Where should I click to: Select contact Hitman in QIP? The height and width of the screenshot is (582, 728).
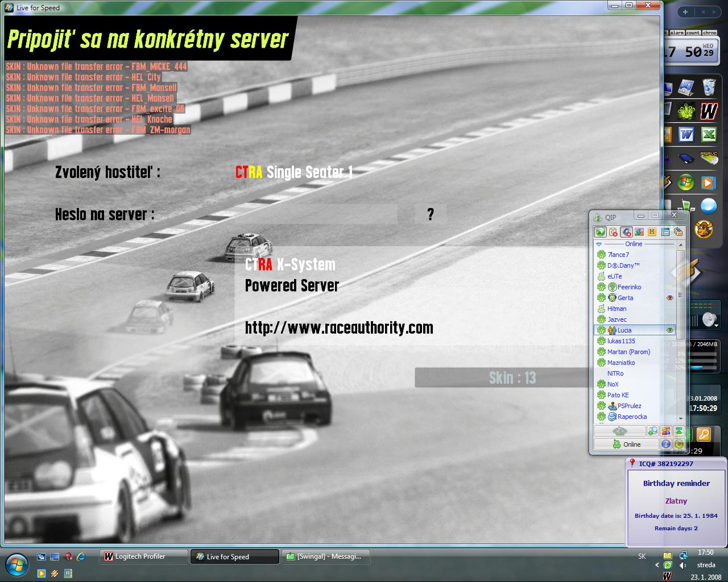[x=635, y=309]
